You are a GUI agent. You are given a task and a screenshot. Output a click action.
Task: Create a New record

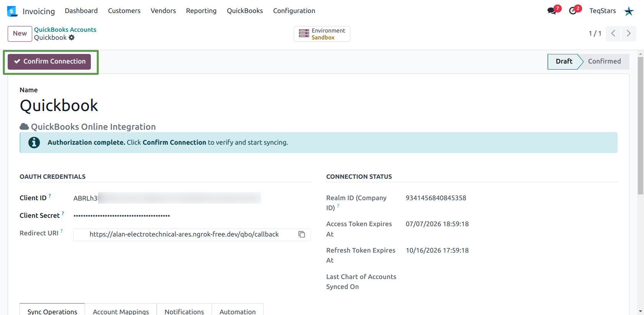(x=20, y=34)
